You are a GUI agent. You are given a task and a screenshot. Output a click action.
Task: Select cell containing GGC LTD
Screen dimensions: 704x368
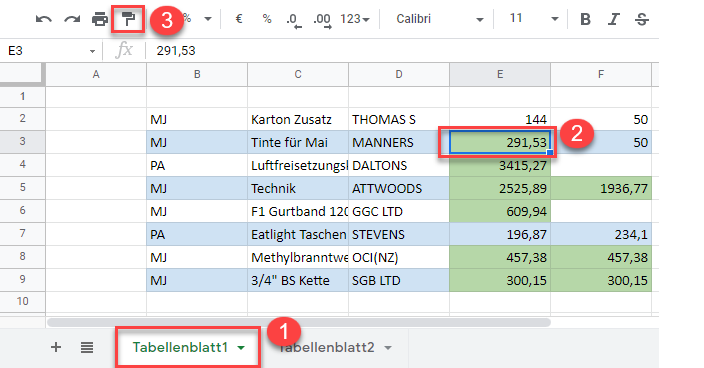[399, 211]
